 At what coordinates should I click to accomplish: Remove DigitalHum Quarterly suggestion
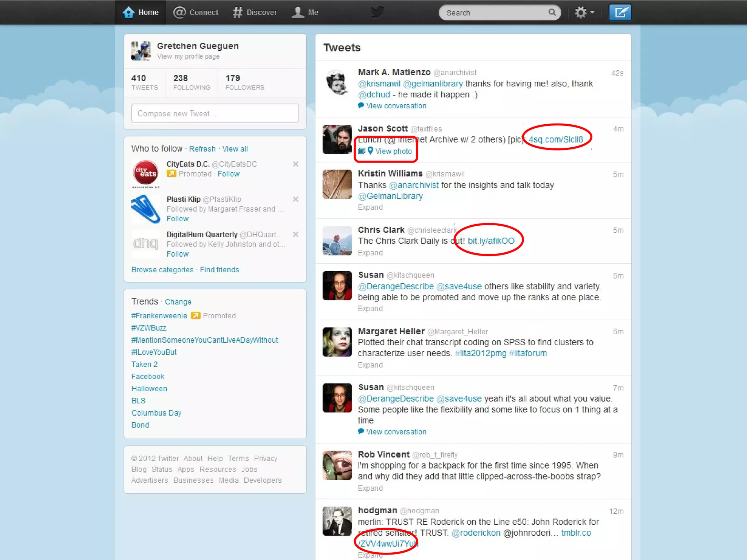click(x=295, y=234)
